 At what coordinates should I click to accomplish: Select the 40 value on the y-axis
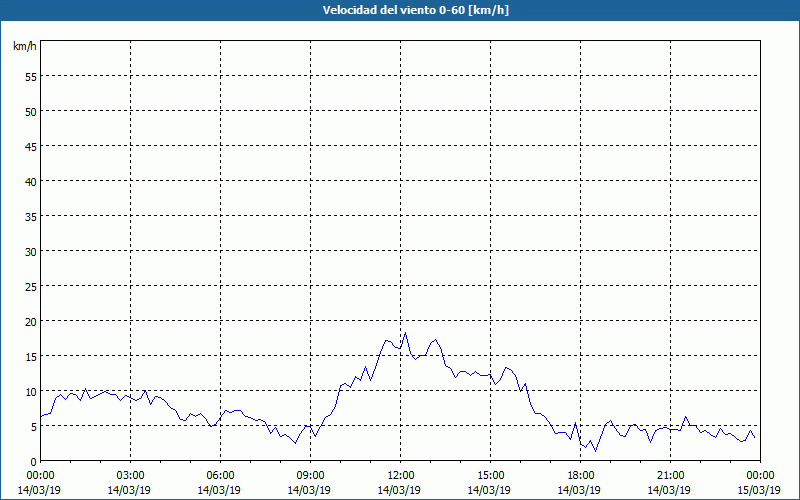coord(31,182)
